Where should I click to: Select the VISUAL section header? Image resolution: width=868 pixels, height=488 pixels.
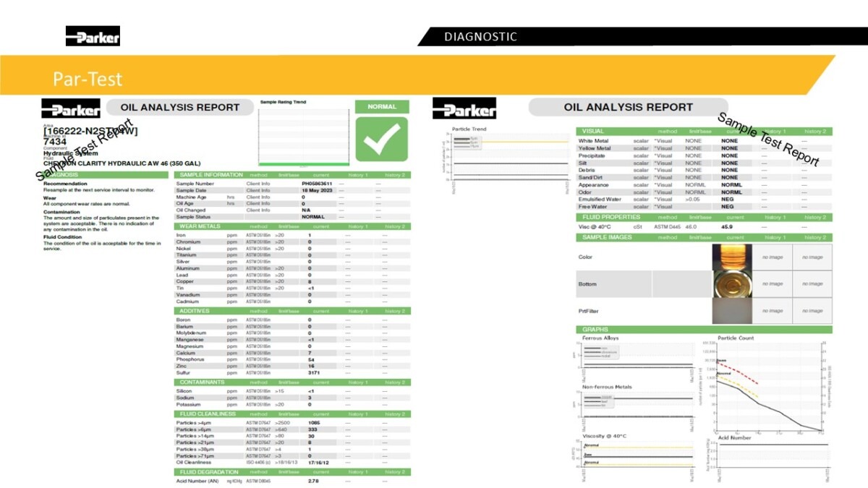click(704, 132)
